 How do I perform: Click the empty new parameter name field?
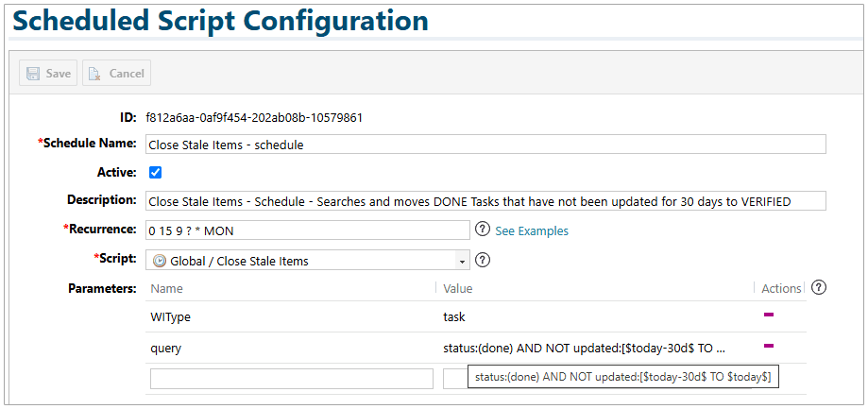pos(291,378)
